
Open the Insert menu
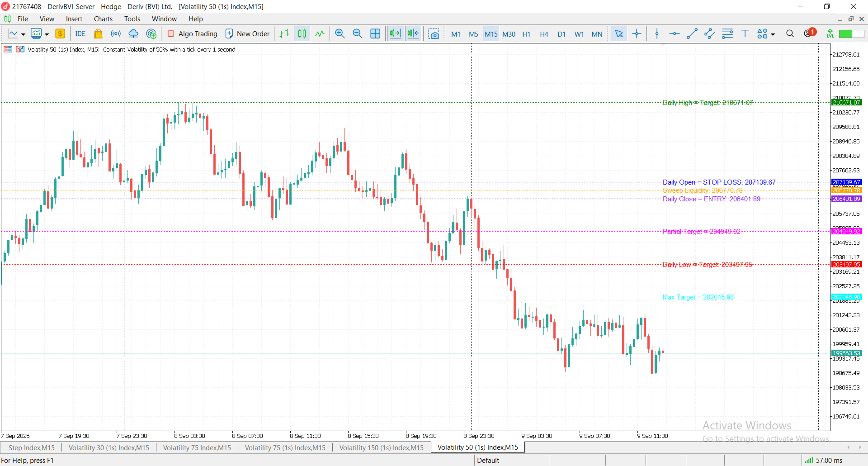coord(74,19)
